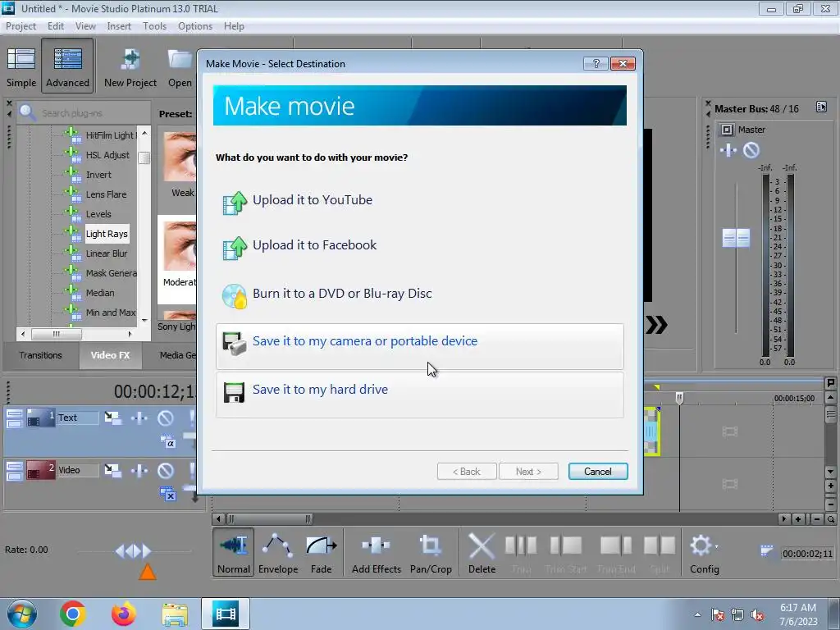The image size is (840, 630).
Task: Show hidden system tray icons
Action: (x=697, y=614)
